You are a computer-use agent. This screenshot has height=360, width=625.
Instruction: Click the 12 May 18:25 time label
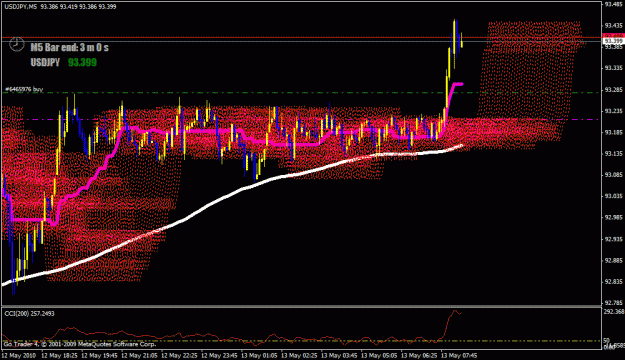[59, 355]
